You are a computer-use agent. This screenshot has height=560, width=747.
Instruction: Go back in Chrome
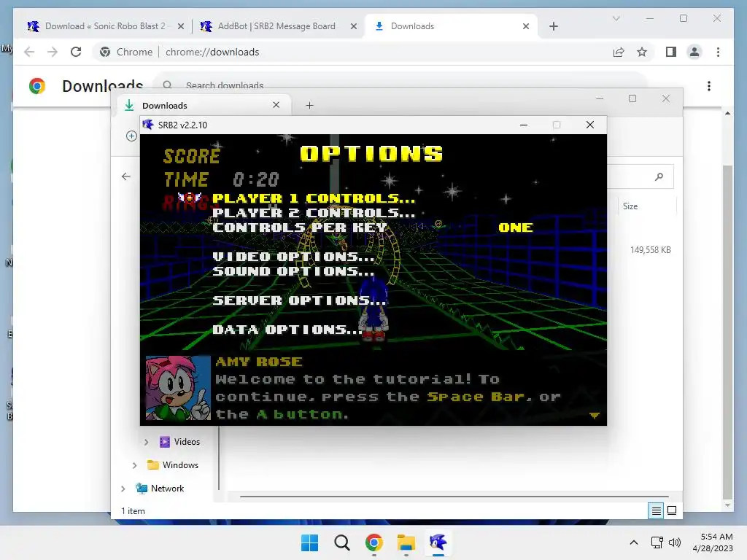point(29,52)
